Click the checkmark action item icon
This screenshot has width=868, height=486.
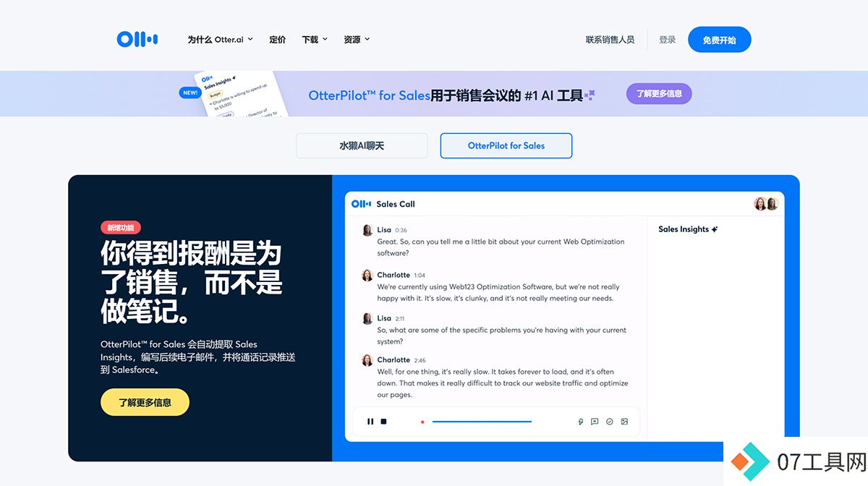click(x=610, y=422)
